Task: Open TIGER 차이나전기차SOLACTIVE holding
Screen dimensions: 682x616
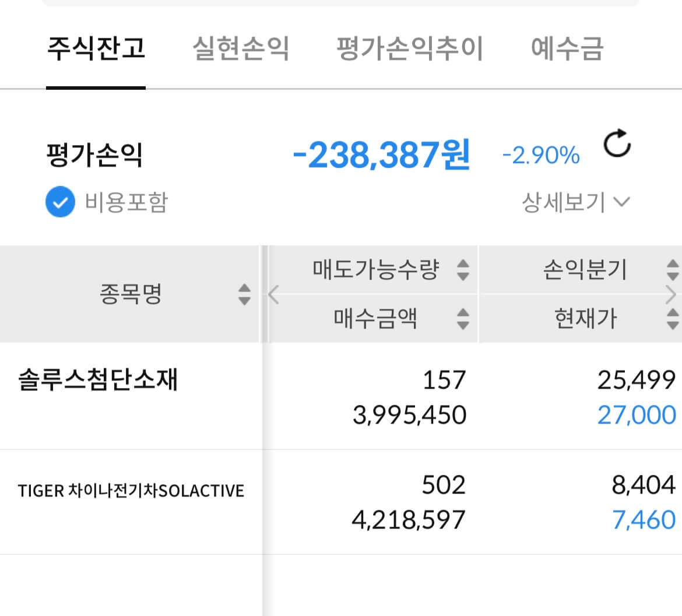Action: click(131, 491)
